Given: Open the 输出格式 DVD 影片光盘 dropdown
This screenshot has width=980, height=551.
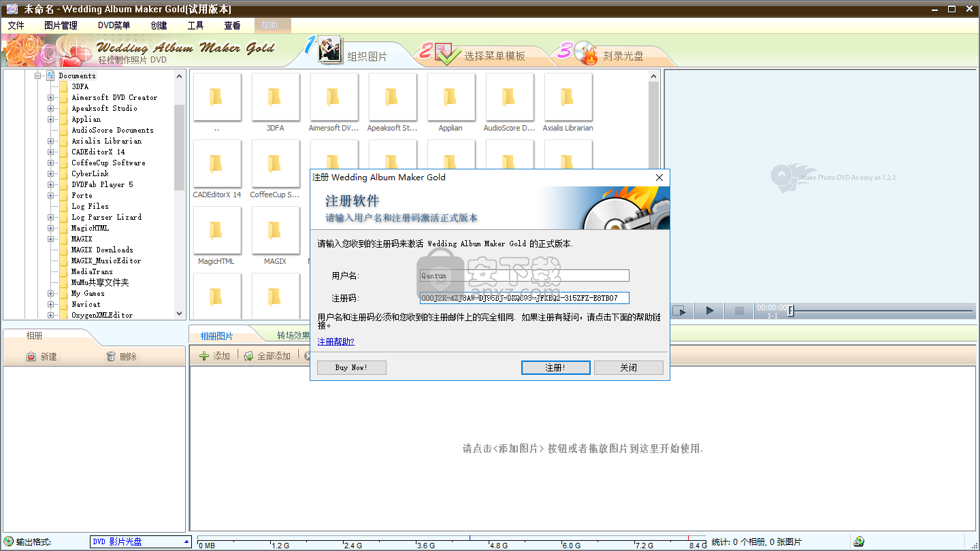Looking at the screenshot, I should (x=141, y=542).
